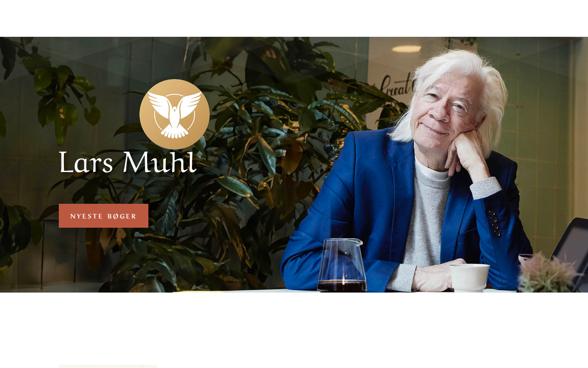Click the word Muhl in the heading

pyautogui.click(x=159, y=163)
